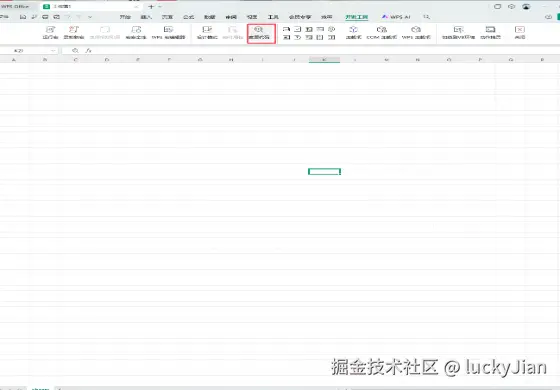
Task: Expand the quick access toolbar customize dropdown
Action: click(90, 17)
